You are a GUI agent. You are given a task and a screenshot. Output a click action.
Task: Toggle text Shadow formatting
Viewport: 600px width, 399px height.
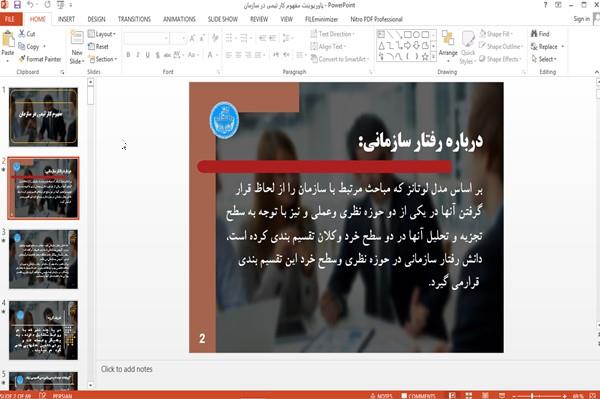coord(157,55)
